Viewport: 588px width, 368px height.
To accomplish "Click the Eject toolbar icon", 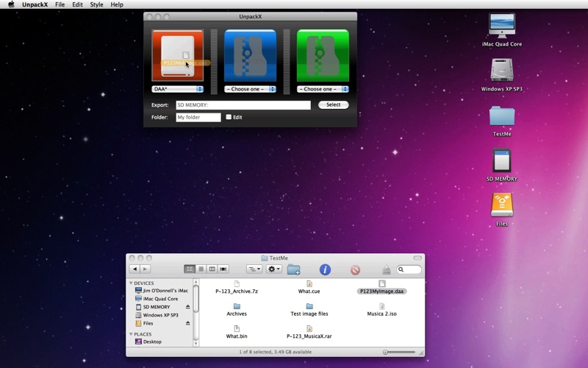I will (x=387, y=269).
